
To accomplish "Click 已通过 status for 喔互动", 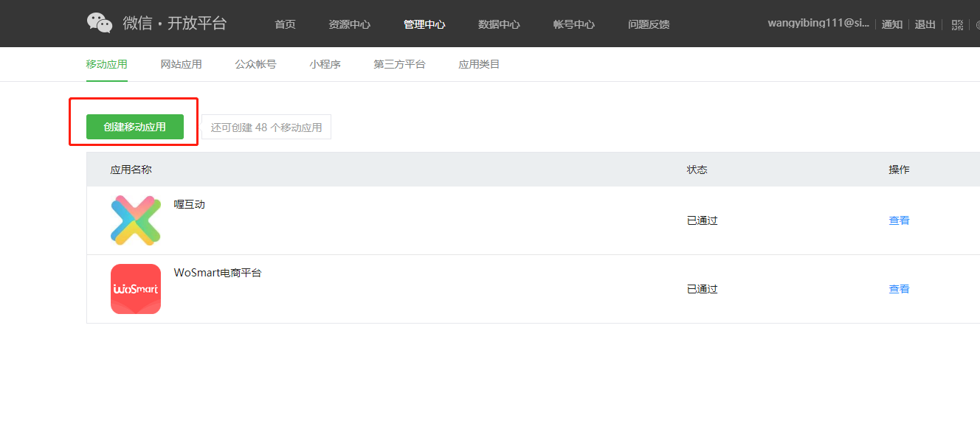I will coord(703,220).
